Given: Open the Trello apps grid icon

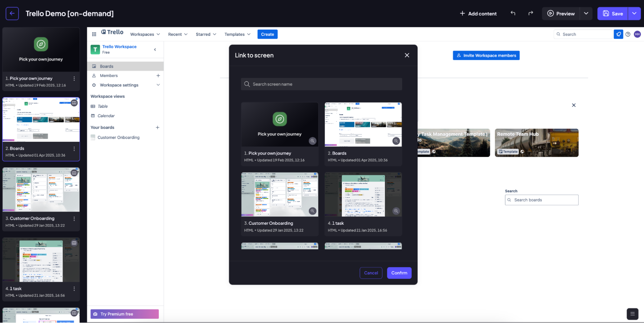Looking at the screenshot, I should point(94,34).
